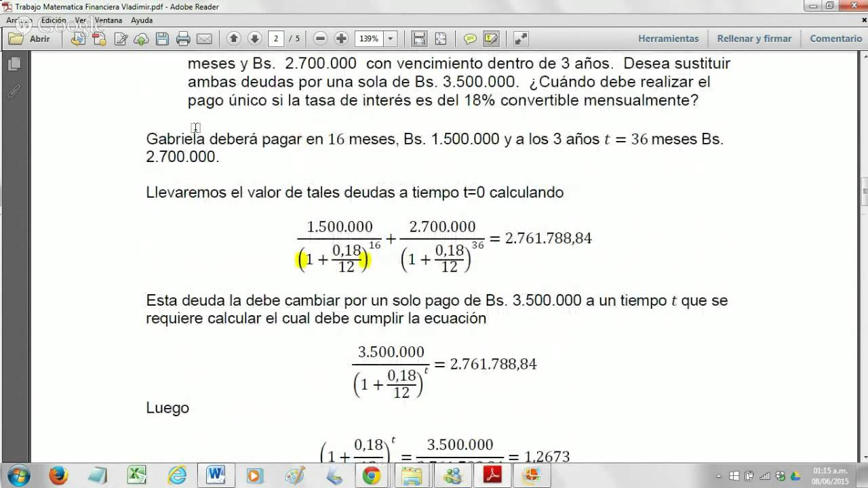Open File Explorer from the taskbar

(x=412, y=475)
